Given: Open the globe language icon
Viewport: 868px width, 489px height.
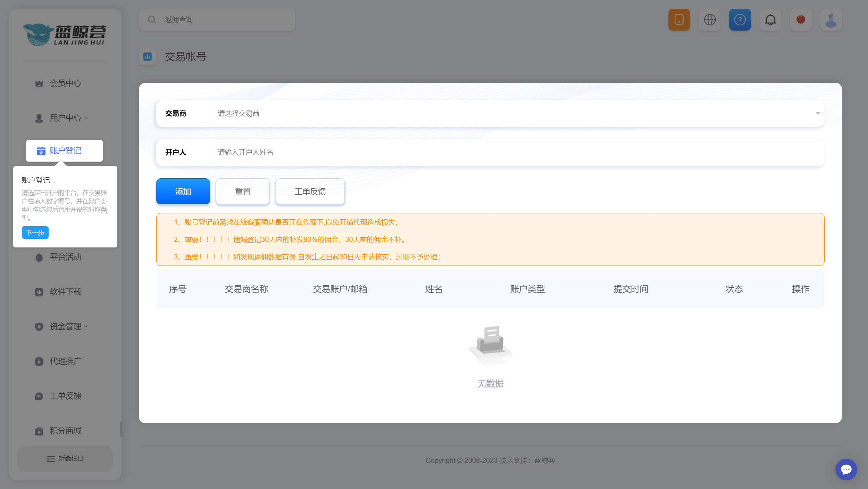Looking at the screenshot, I should coord(710,19).
